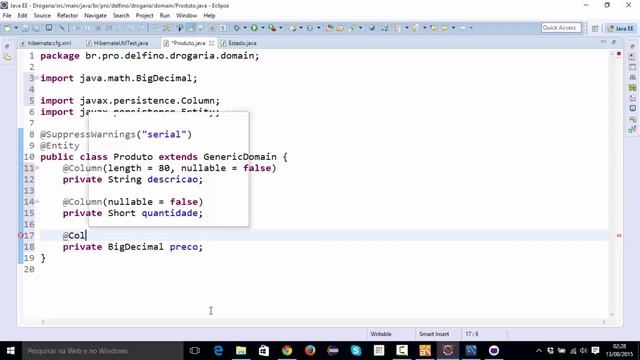
Task: Open the File menu
Action: tap(7, 16)
